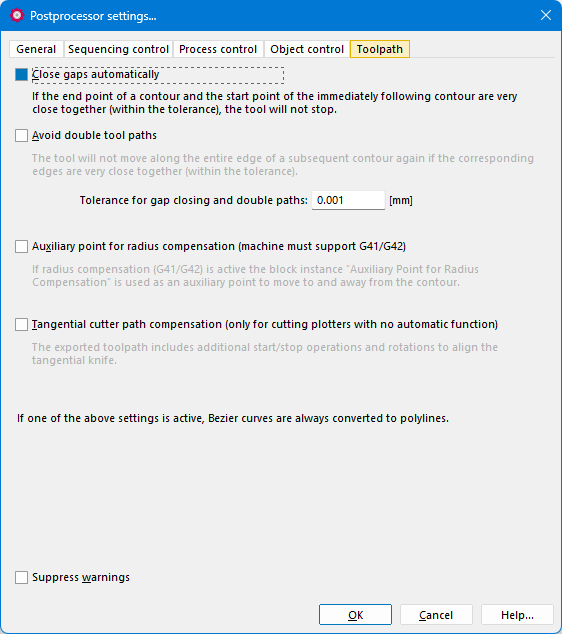Confirm settings with the OK button
The image size is (562, 634).
click(x=355, y=615)
